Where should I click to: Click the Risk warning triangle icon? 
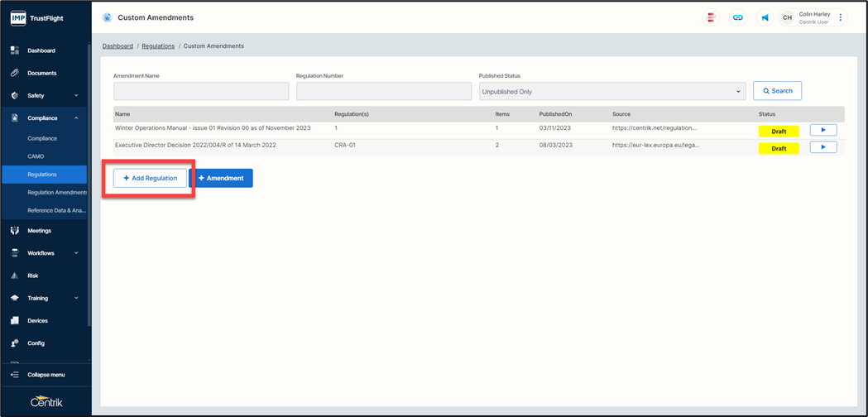[x=14, y=276]
